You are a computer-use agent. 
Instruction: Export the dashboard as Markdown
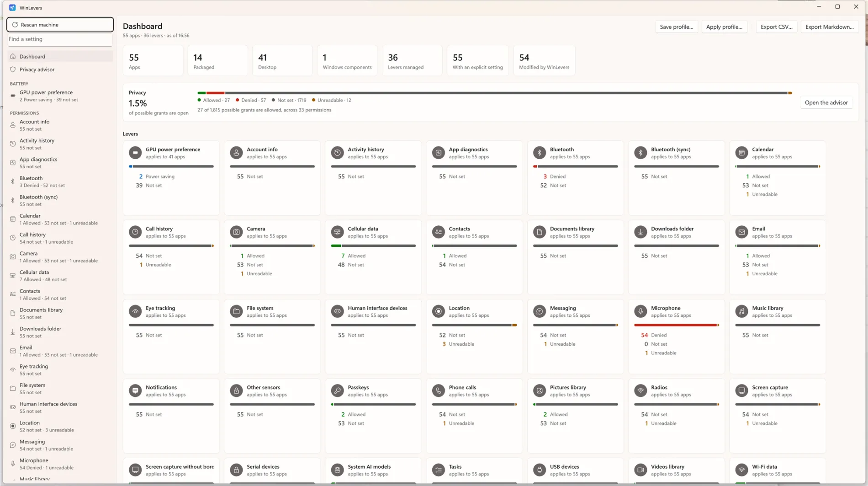(x=829, y=27)
